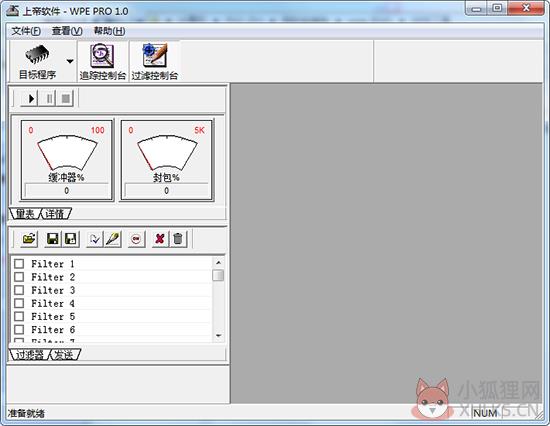Start capture with the play button

[29, 99]
